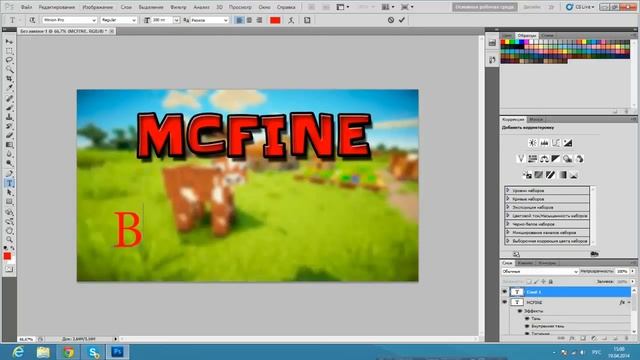This screenshot has width=640, height=360.
Task: Select the Gradient tool
Action: [x=9, y=145]
